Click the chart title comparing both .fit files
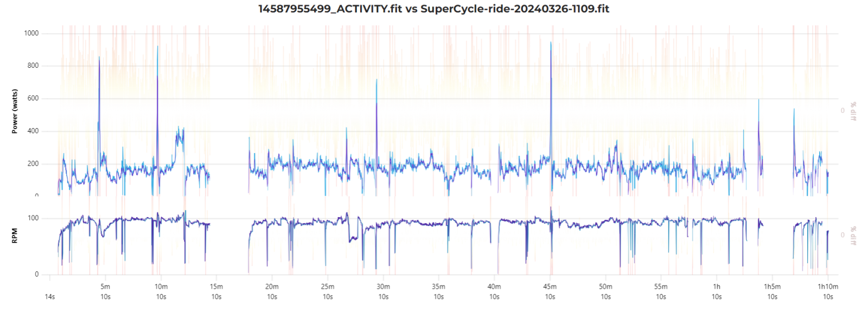The image size is (868, 312). point(433,9)
